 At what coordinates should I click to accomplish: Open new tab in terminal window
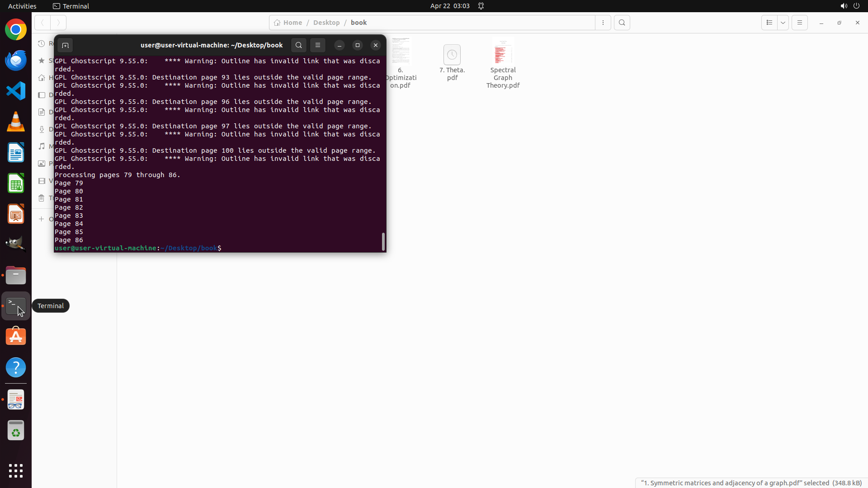(65, 45)
